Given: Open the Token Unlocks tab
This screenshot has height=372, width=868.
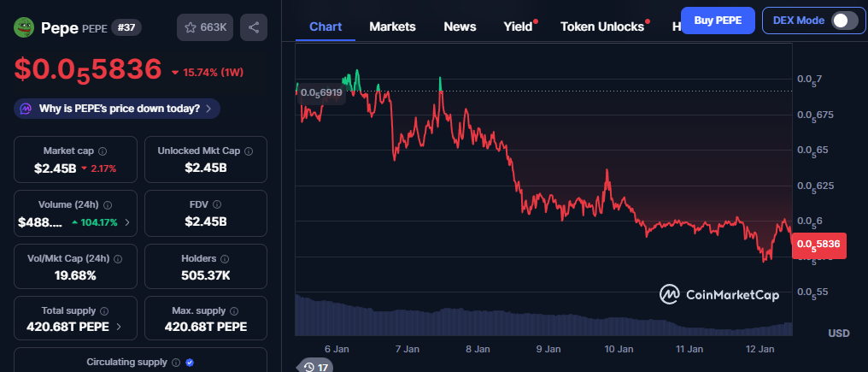Looking at the screenshot, I should tap(601, 27).
